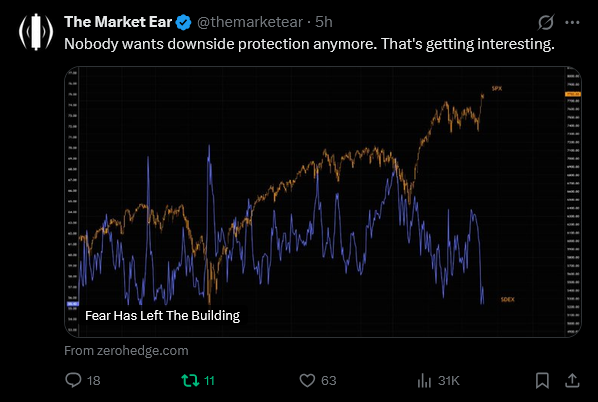Open the Fear Has Left The Building card title
The width and height of the screenshot is (598, 402).
(x=162, y=316)
